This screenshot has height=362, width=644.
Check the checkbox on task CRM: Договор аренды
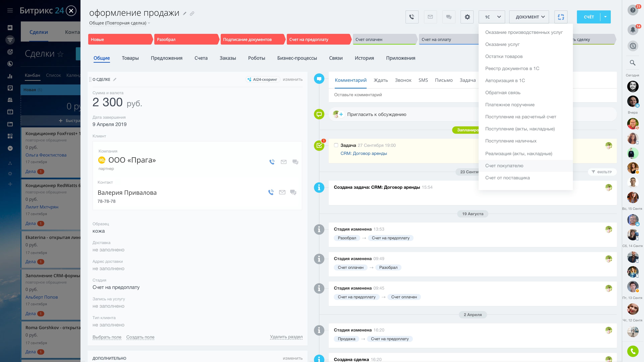click(336, 145)
